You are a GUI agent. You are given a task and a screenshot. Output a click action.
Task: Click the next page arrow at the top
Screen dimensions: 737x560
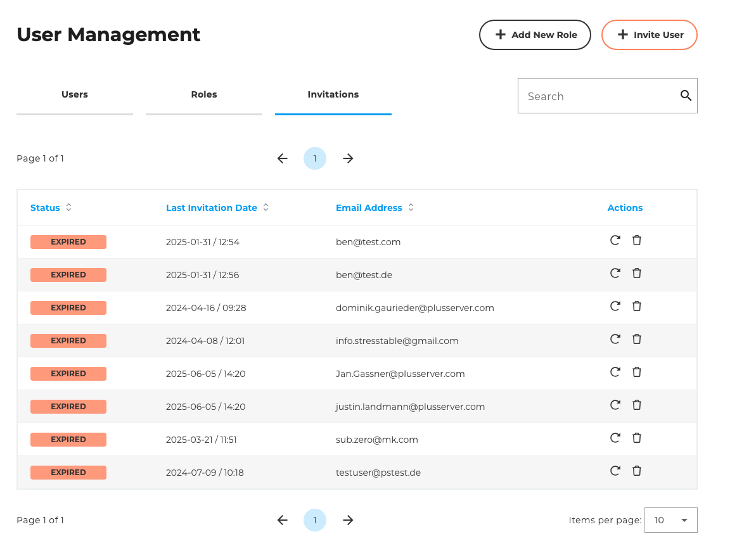(x=348, y=158)
